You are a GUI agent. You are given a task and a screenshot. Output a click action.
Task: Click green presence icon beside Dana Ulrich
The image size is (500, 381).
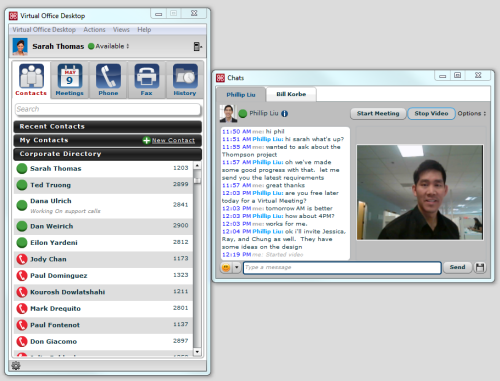point(22,206)
